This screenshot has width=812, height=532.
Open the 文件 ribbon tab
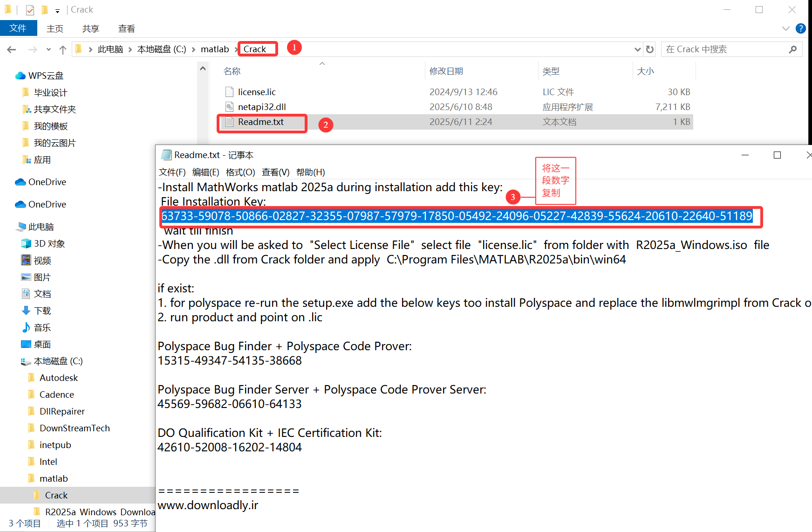coord(18,28)
